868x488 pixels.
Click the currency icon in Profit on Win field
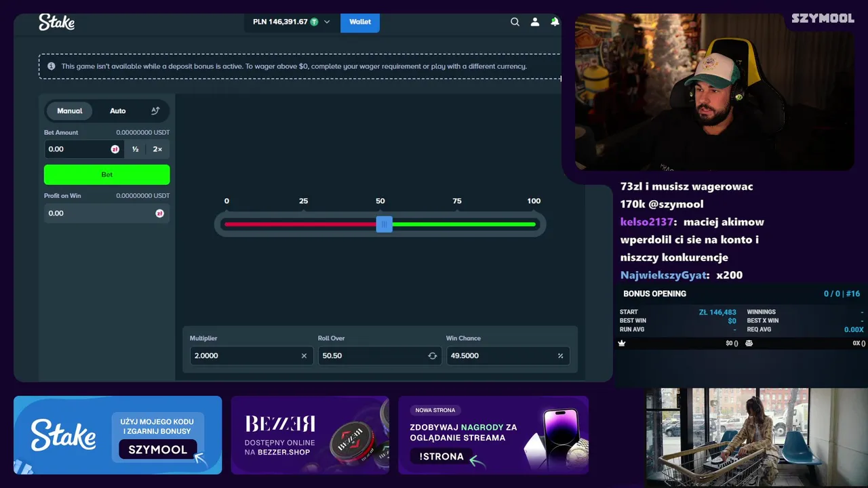click(x=159, y=213)
